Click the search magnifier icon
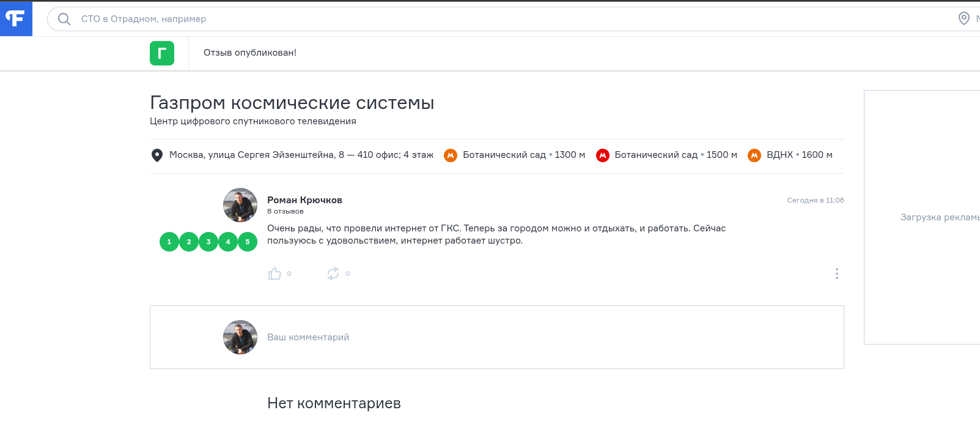This screenshot has width=980, height=437. click(64, 19)
